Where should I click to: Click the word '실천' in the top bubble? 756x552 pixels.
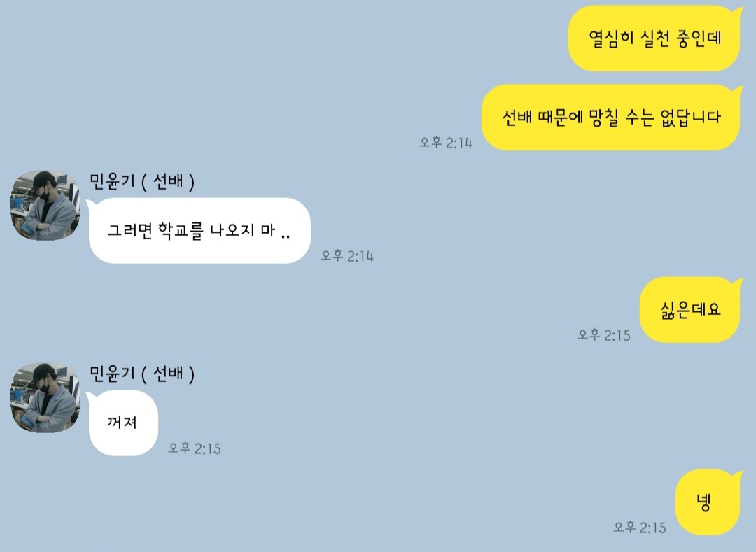click(x=654, y=38)
